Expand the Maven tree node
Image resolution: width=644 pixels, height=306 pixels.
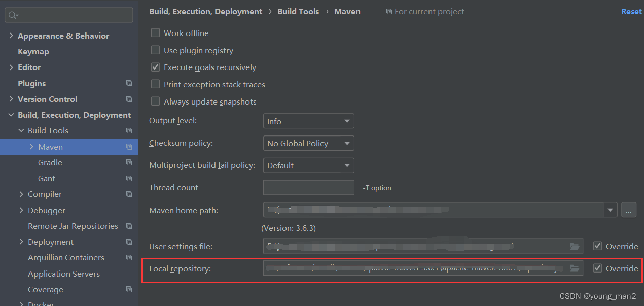click(x=31, y=147)
